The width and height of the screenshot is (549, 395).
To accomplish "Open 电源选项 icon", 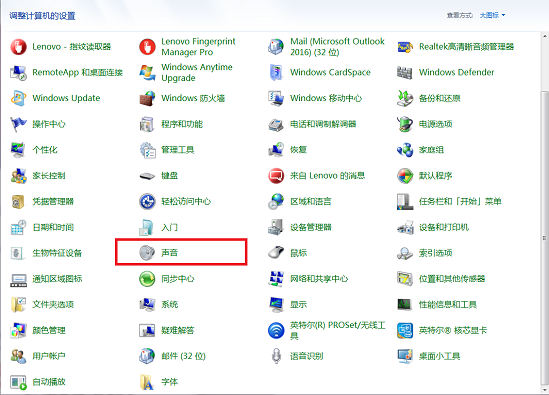I will (405, 124).
